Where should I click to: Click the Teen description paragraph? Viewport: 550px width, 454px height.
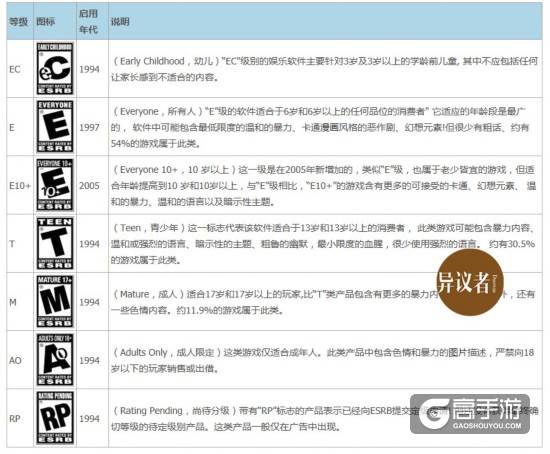click(x=323, y=244)
